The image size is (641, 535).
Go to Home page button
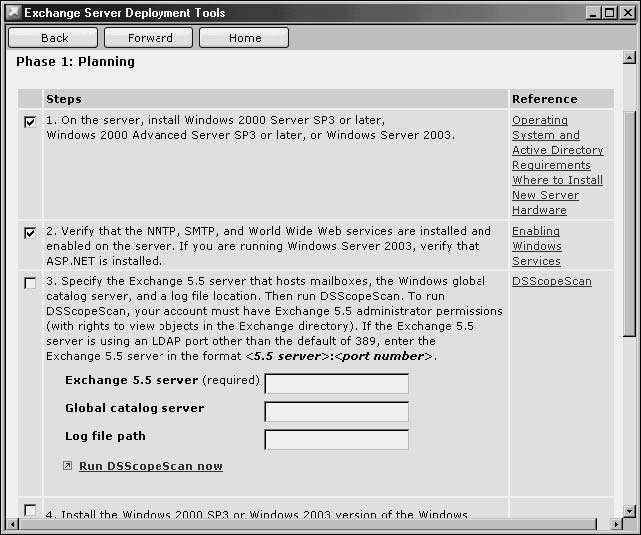coord(244,38)
